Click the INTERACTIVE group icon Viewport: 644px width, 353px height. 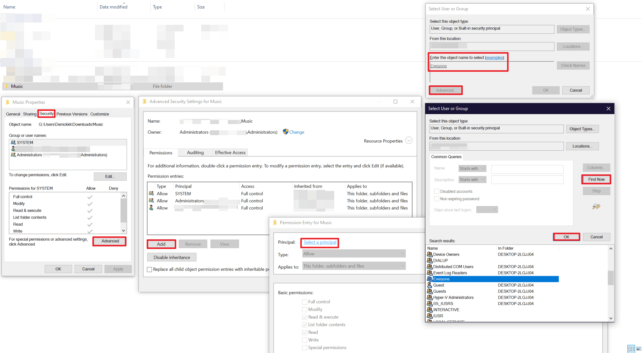point(430,310)
